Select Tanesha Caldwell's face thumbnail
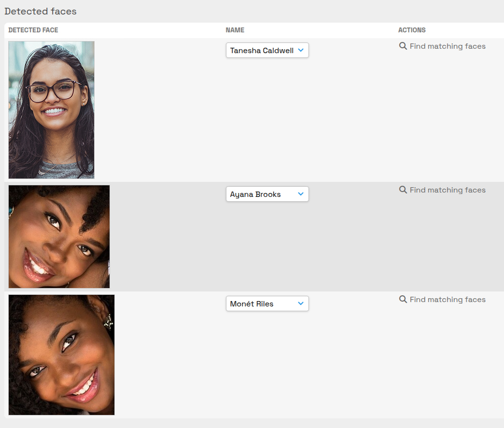The height and width of the screenshot is (428, 504). [51, 110]
